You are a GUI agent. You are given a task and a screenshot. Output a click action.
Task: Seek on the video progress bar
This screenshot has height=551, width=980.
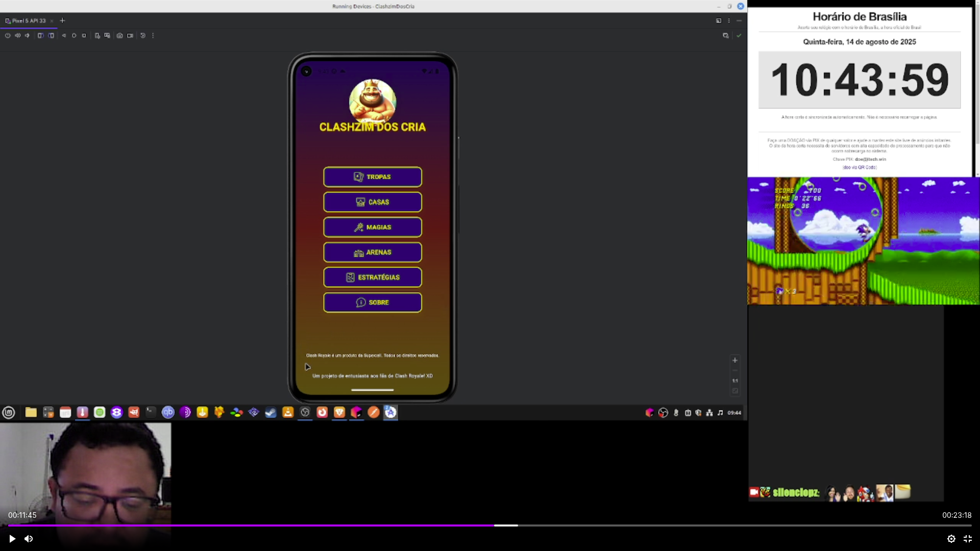coord(490,525)
